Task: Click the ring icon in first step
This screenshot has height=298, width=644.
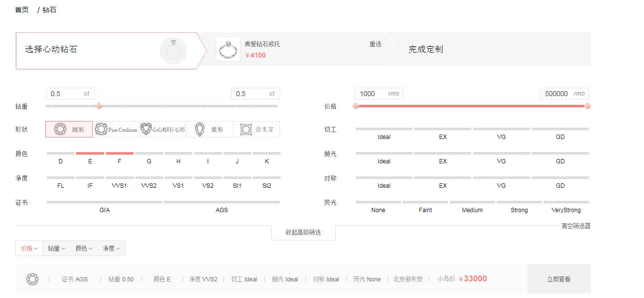Action: pos(173,50)
